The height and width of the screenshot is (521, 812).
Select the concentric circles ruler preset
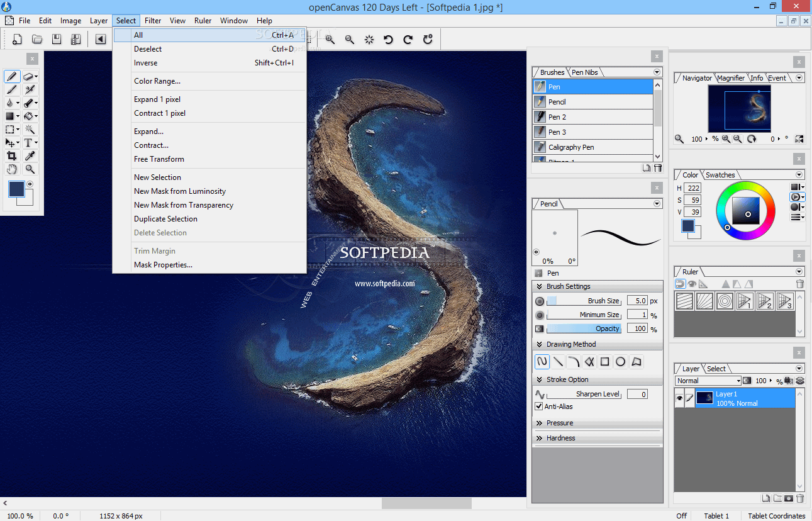(x=725, y=301)
